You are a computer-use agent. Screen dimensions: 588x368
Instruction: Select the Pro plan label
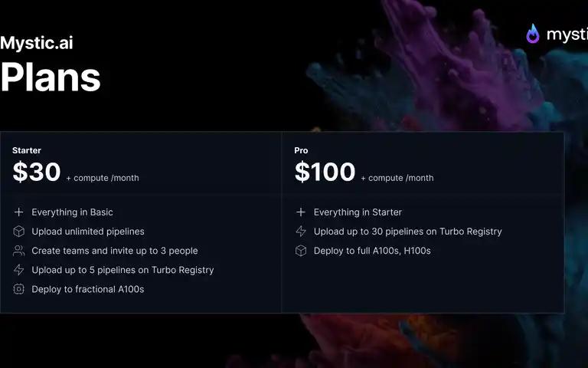point(301,150)
